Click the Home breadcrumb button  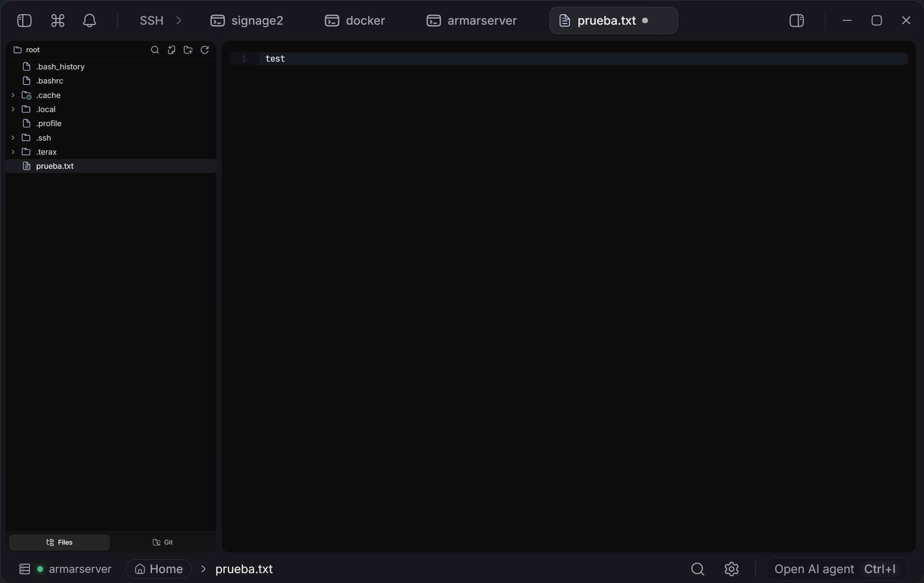click(x=158, y=569)
